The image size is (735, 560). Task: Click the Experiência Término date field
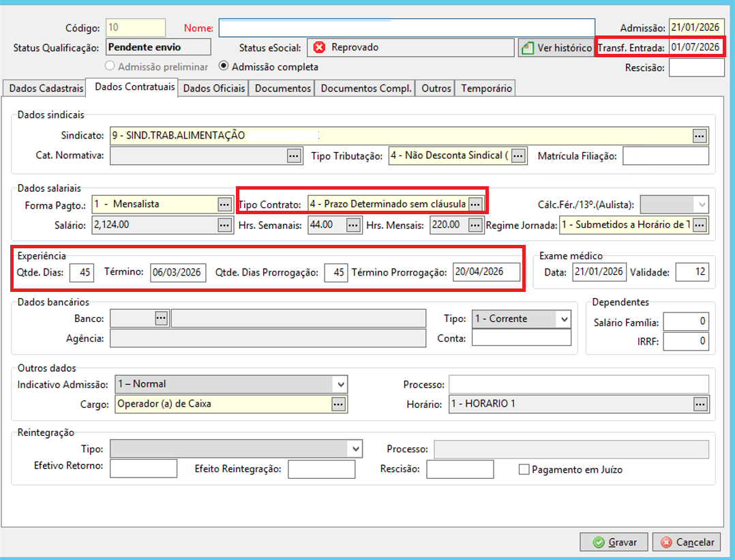click(178, 272)
